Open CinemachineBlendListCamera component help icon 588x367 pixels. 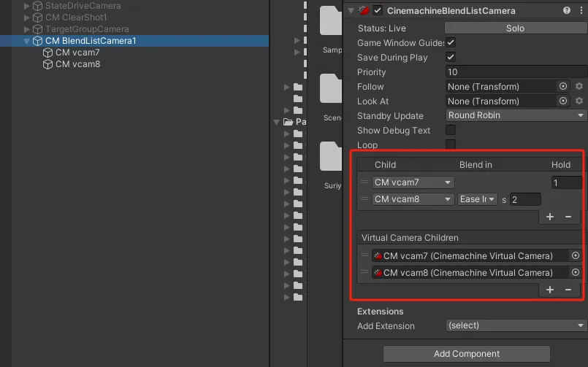(567, 10)
